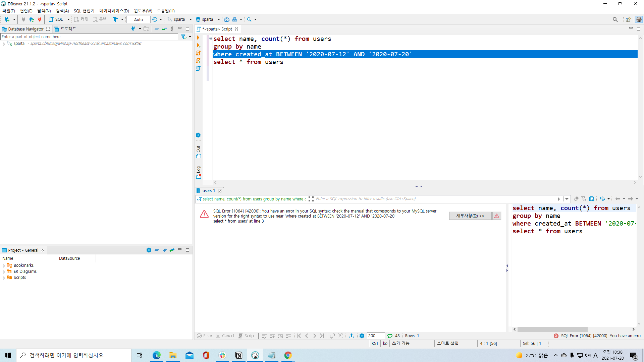Expand the sparta connection tree node
This screenshot has height=362, width=644.
click(x=4, y=44)
